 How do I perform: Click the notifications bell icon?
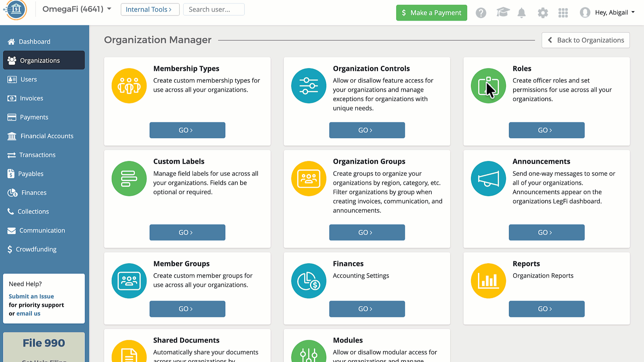(521, 13)
